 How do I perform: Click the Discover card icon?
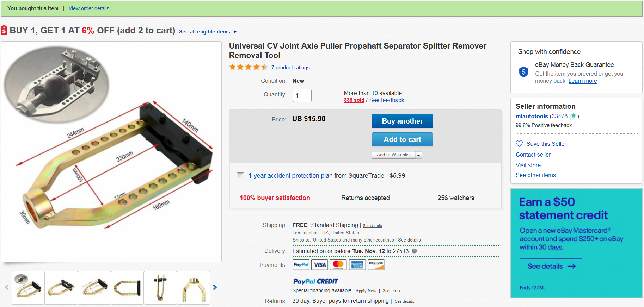pyautogui.click(x=376, y=265)
